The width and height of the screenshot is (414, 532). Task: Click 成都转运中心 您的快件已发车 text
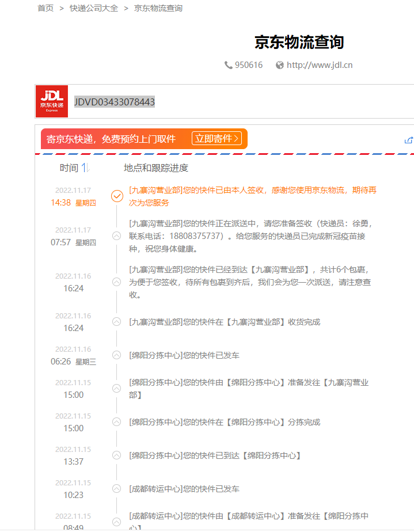tap(184, 489)
